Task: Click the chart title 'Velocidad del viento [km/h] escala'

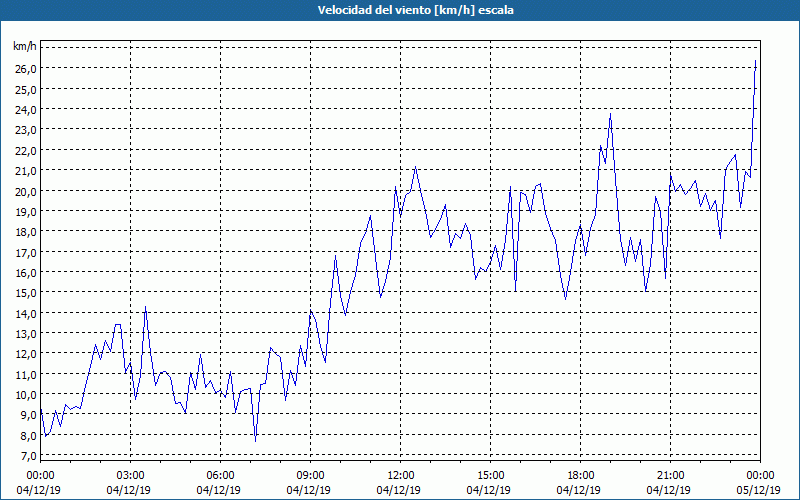Action: pos(415,10)
